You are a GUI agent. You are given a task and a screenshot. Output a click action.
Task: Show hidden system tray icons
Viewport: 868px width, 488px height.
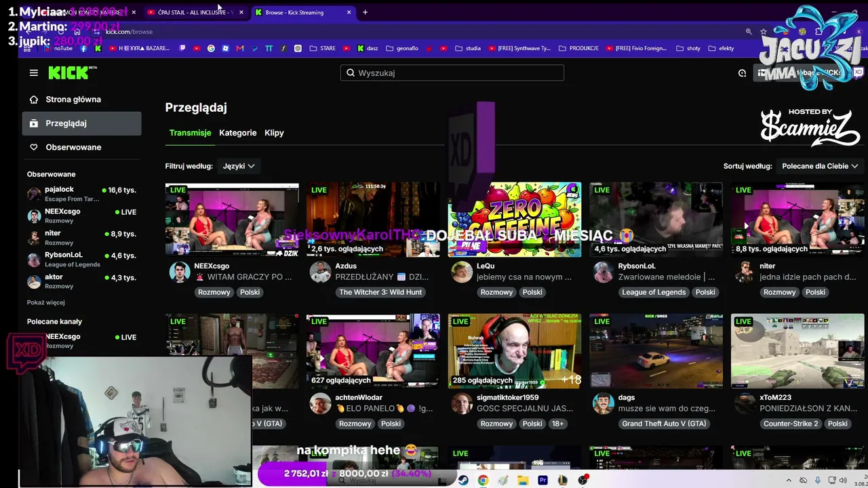click(789, 481)
